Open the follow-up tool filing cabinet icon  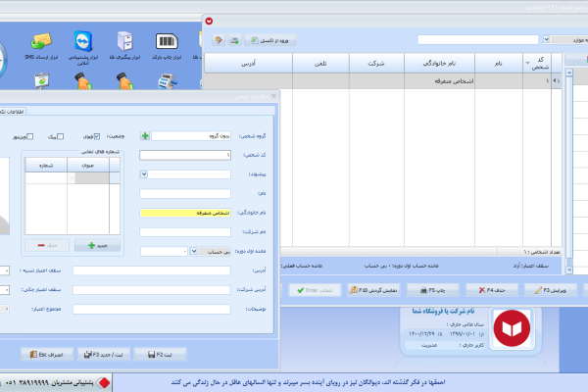click(124, 45)
